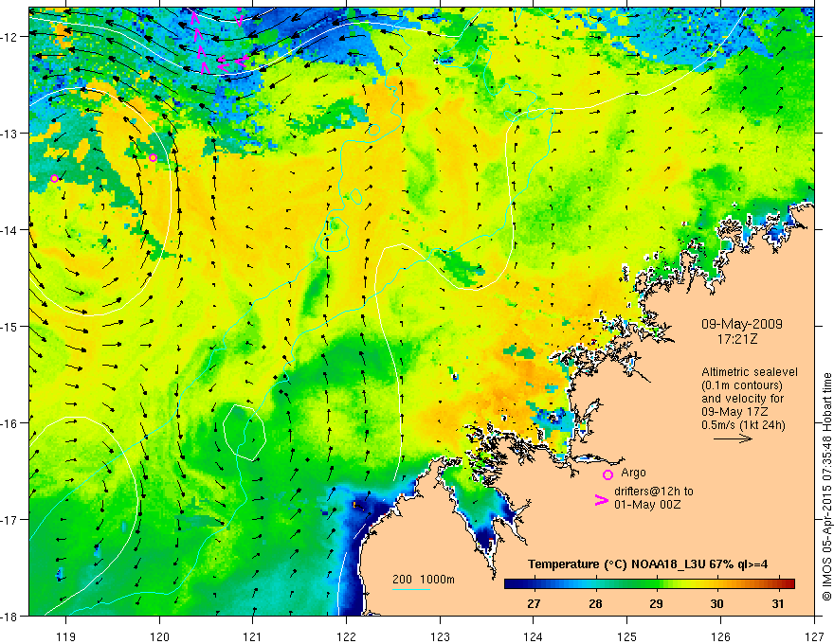The height and width of the screenshot is (644, 834).
Task: Click the longitude label 124
Action: tap(534, 637)
